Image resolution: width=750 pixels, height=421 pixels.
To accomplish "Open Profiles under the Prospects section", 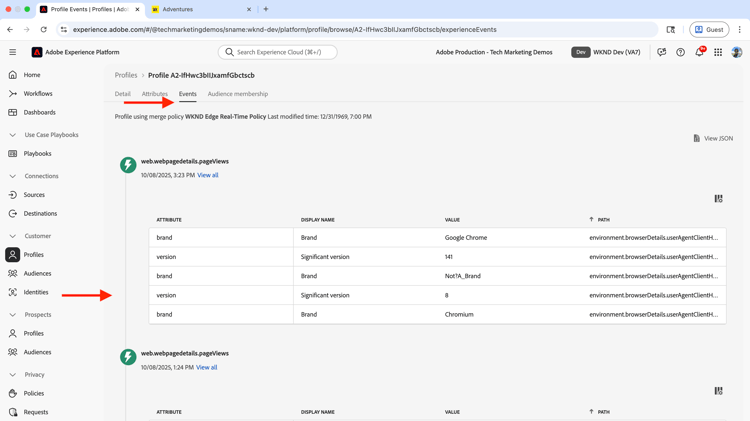I will [33, 333].
